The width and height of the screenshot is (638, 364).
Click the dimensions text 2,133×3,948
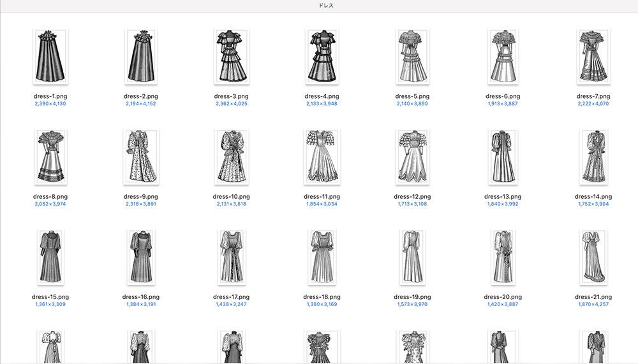(x=322, y=104)
